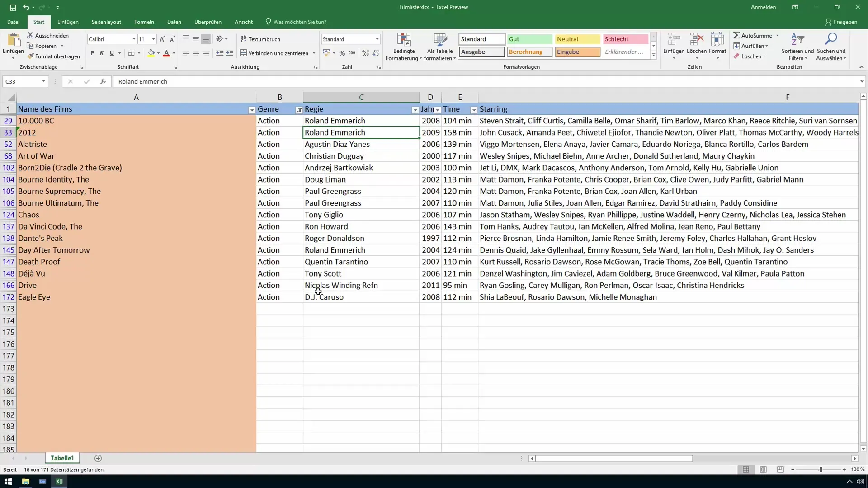Image resolution: width=868 pixels, height=488 pixels.
Task: Open Sortieren und Filtern menu
Action: [797, 47]
